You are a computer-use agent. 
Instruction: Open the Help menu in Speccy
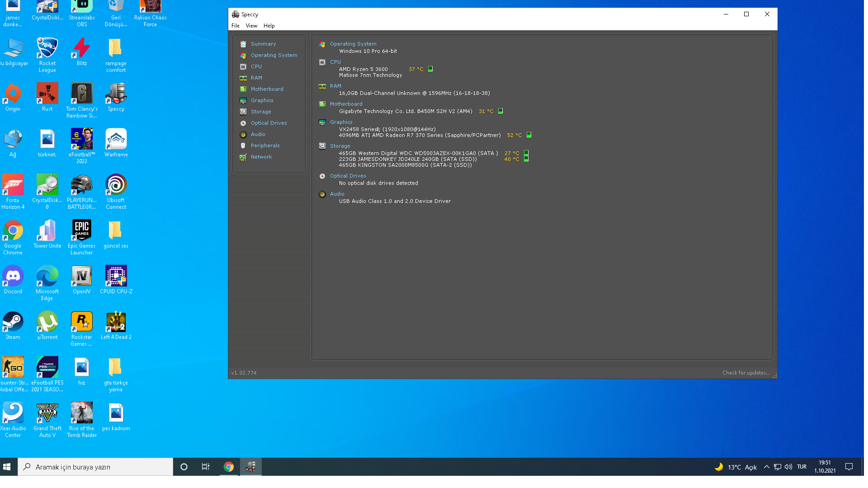[269, 26]
